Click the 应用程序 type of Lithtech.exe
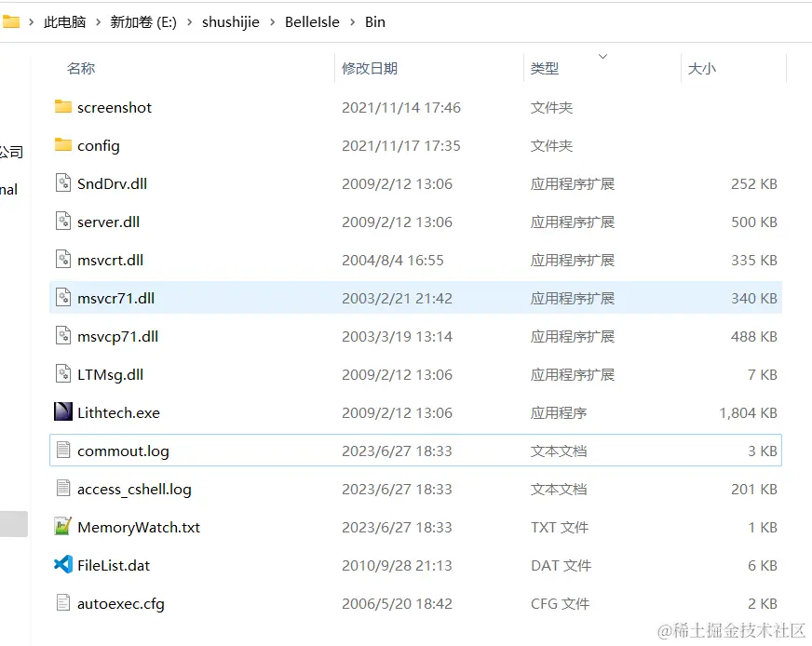 (559, 413)
